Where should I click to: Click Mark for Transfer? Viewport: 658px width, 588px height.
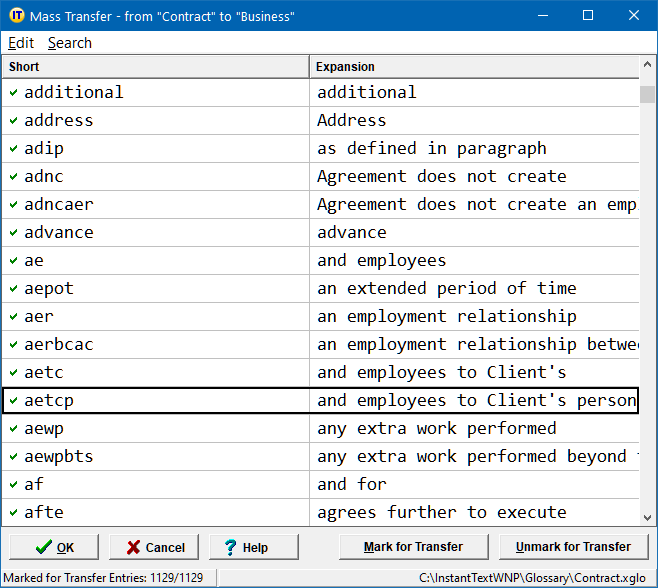[x=413, y=547]
